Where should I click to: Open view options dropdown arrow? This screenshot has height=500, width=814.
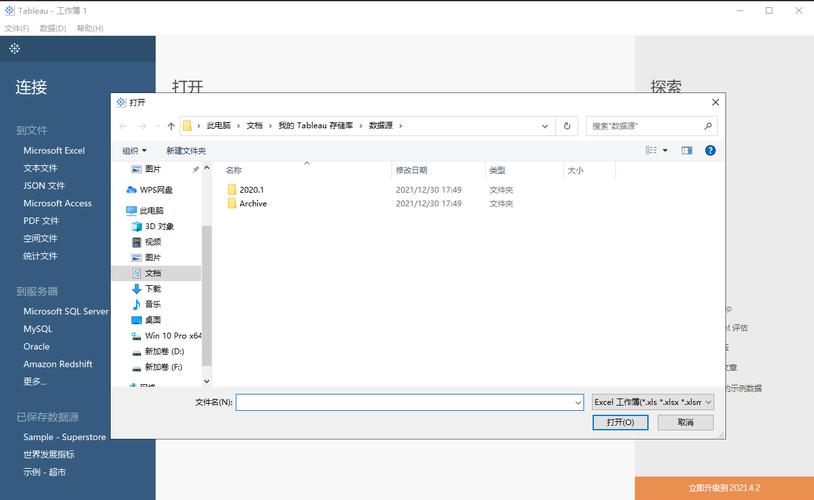[x=665, y=151]
